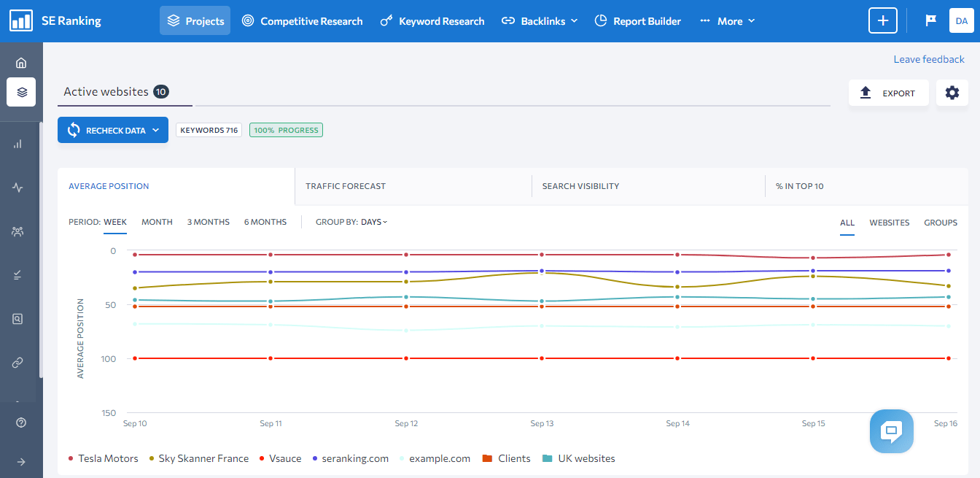Viewport: 980px width, 478px height.
Task: Open the Leave feedback link
Action: pyautogui.click(x=929, y=58)
